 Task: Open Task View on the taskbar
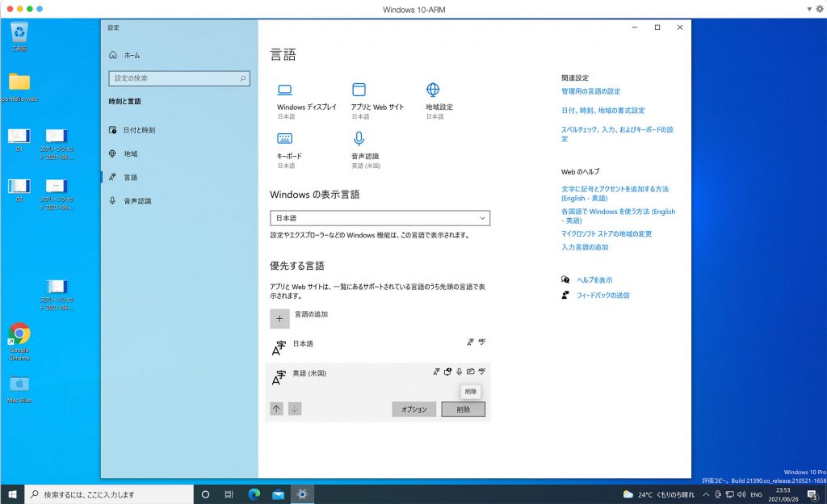click(x=229, y=494)
